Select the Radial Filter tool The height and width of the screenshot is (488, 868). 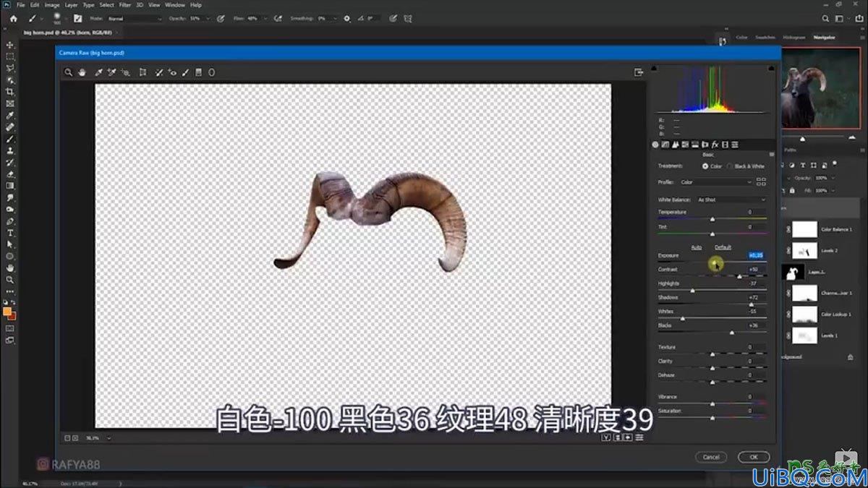(x=212, y=72)
